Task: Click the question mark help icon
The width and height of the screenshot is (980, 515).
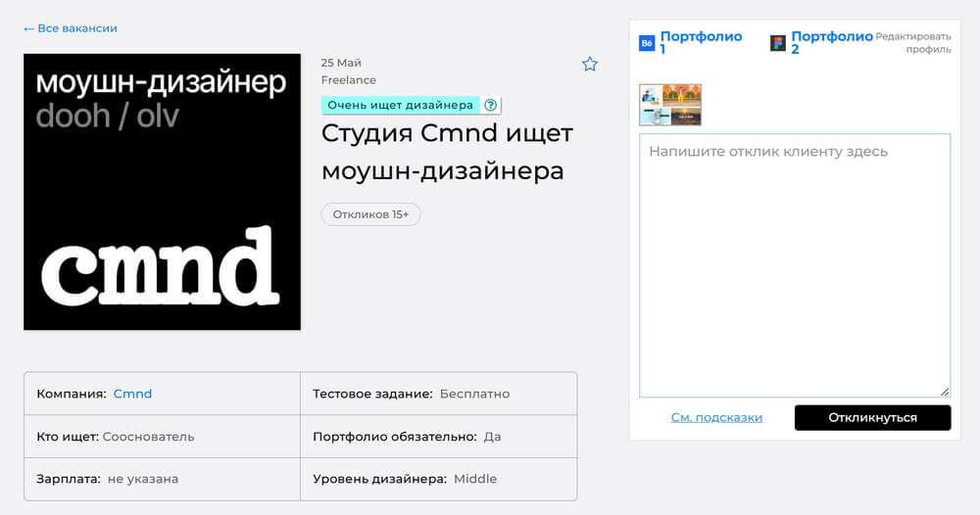Action: (491, 105)
